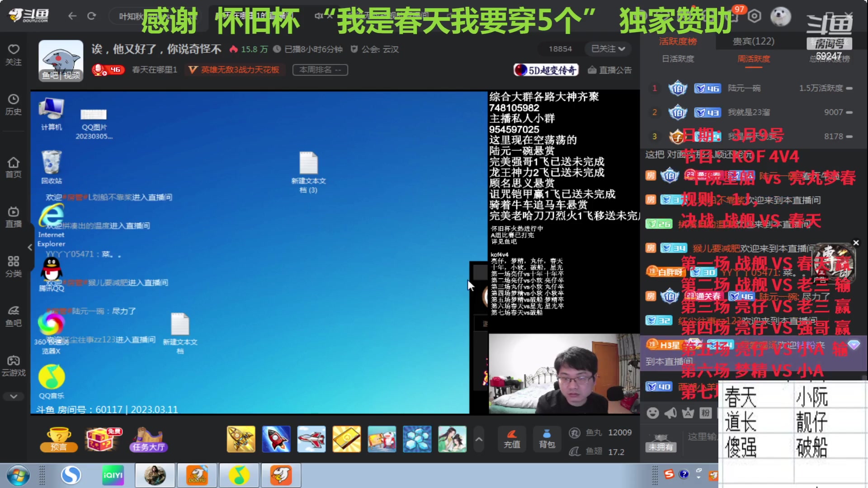Screen dimensions: 868x488
Task: Click the 鱼翅 17.2 balance
Action: (x=597, y=451)
